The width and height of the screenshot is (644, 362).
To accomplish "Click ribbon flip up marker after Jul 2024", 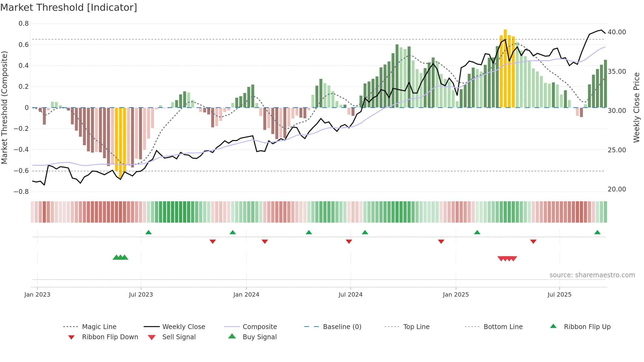I will point(365,232).
